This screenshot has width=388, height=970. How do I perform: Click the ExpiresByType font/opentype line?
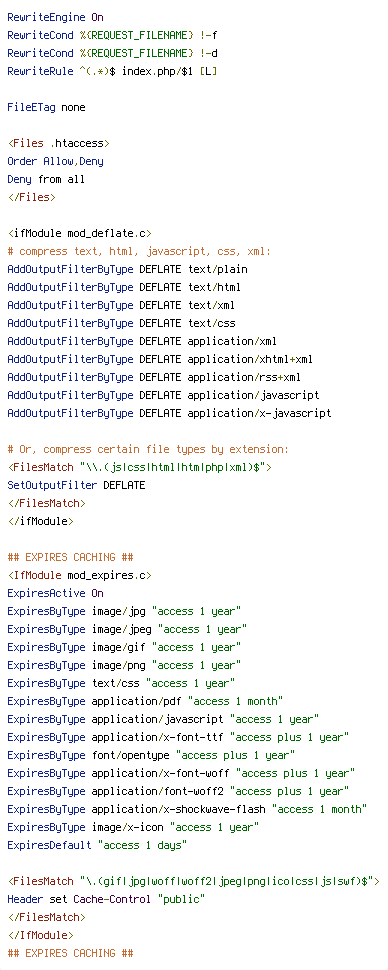(151, 755)
